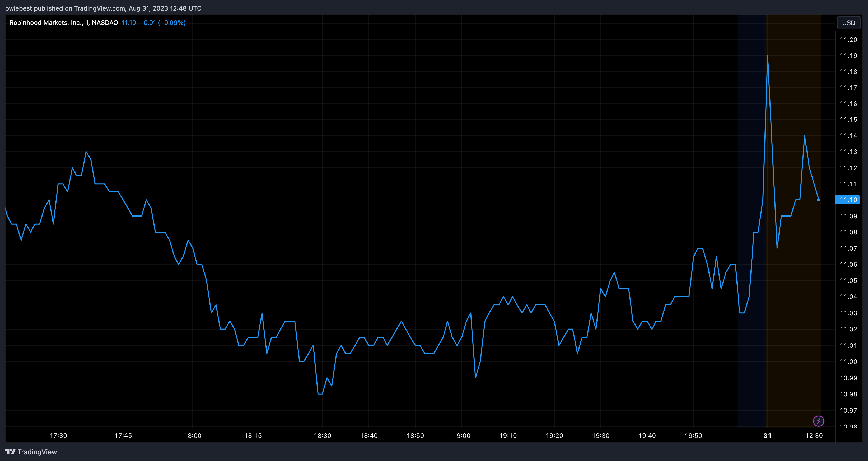
Task: Click the 11.00 price axis label
Action: click(x=848, y=362)
